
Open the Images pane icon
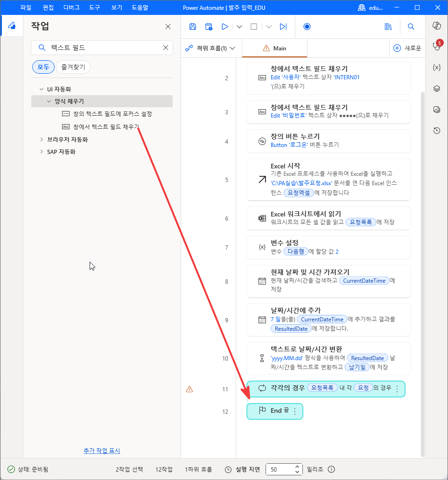[x=437, y=110]
